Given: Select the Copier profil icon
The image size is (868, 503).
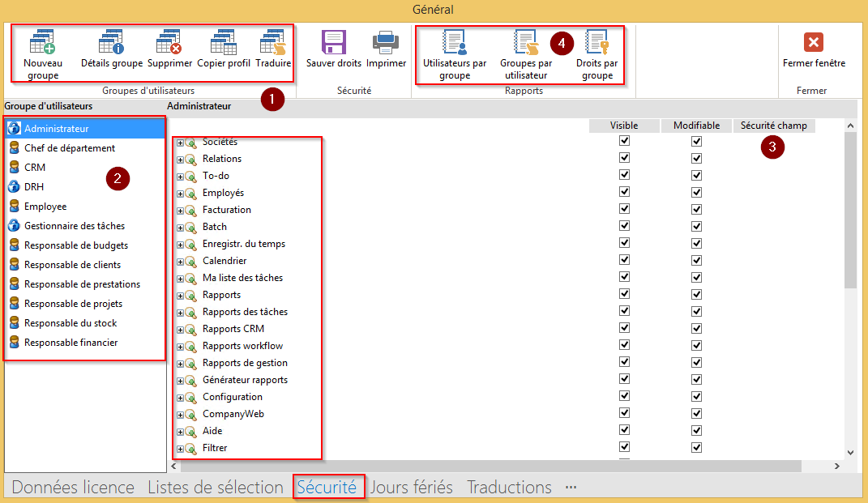Looking at the screenshot, I should (x=224, y=43).
